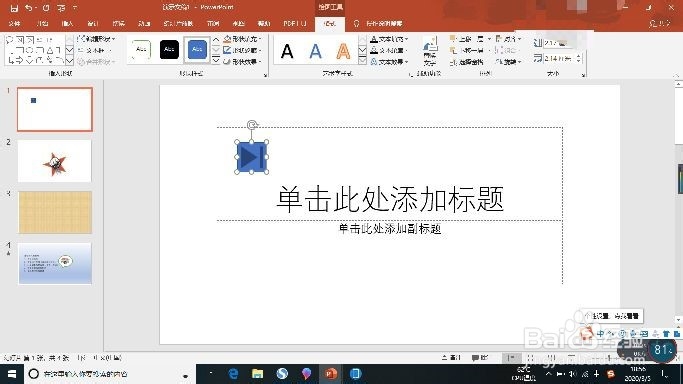Expand the shapes gallery more arrow

coord(69,61)
